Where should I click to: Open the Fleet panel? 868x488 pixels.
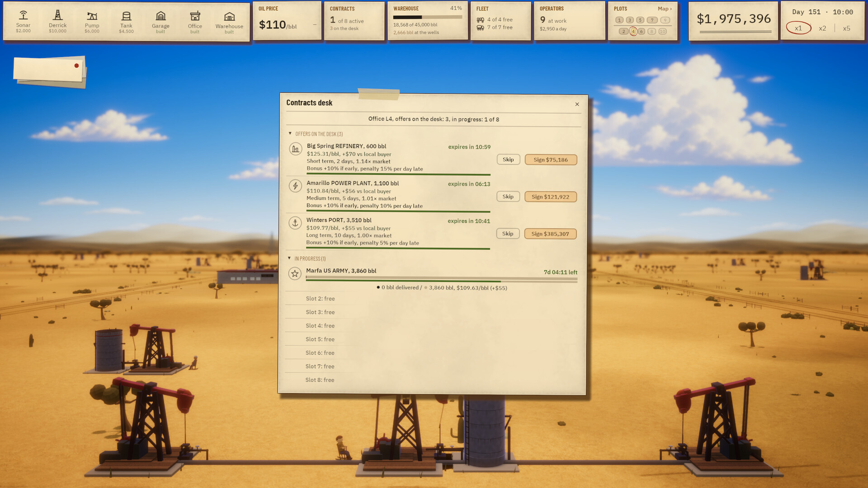(x=500, y=21)
